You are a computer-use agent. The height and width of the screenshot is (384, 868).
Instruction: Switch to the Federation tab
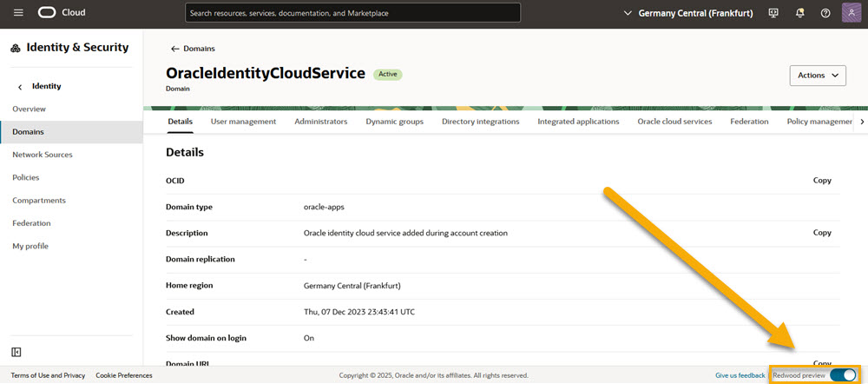pyautogui.click(x=749, y=122)
